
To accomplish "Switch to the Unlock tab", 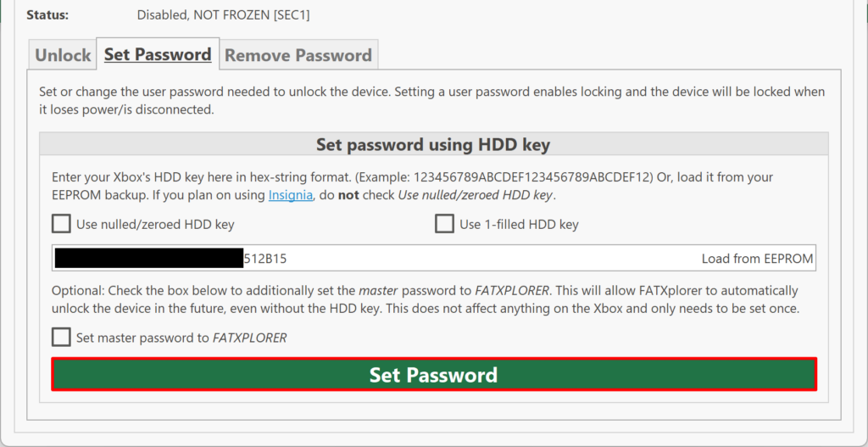I will point(63,55).
